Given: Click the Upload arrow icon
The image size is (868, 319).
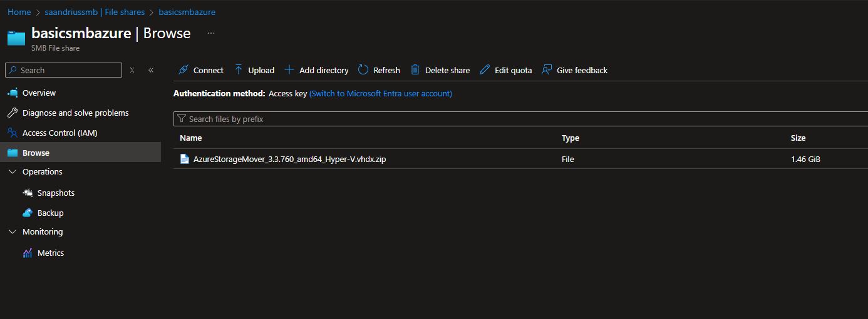Looking at the screenshot, I should click(x=239, y=70).
